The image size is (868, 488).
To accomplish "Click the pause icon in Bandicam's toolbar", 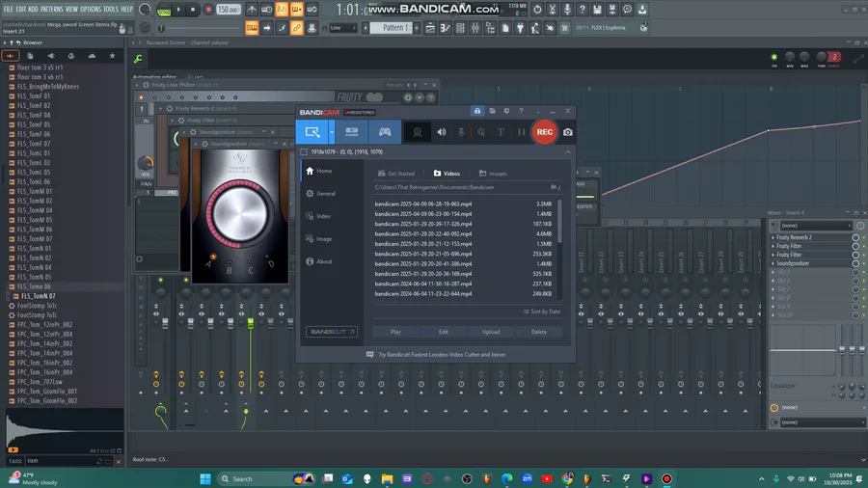I will (x=521, y=132).
